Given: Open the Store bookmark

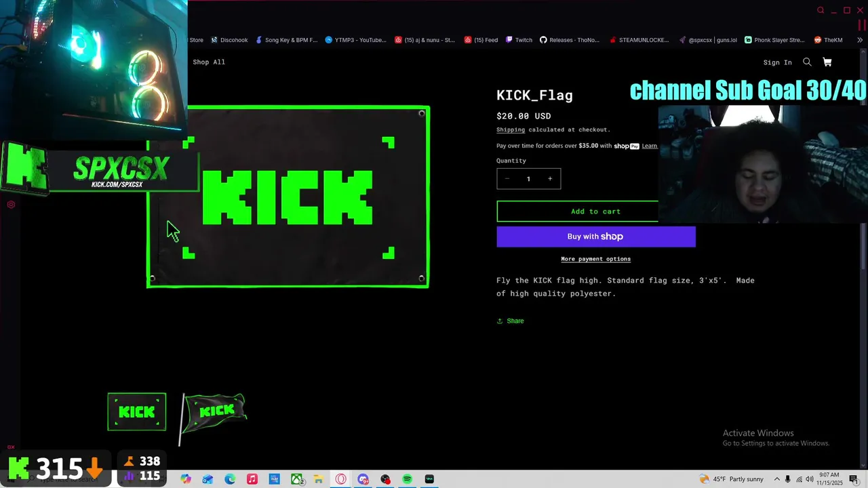Looking at the screenshot, I should pyautogui.click(x=196, y=40).
